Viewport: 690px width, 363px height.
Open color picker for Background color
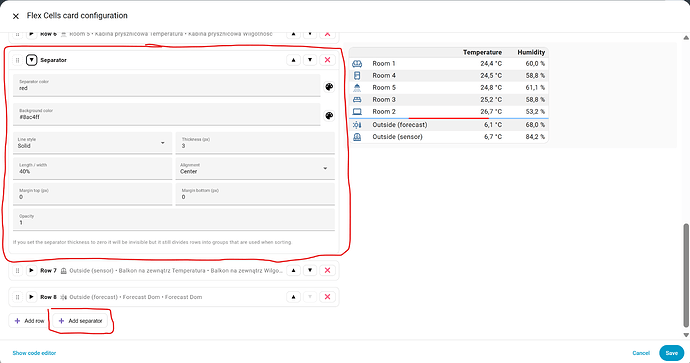[x=329, y=116]
